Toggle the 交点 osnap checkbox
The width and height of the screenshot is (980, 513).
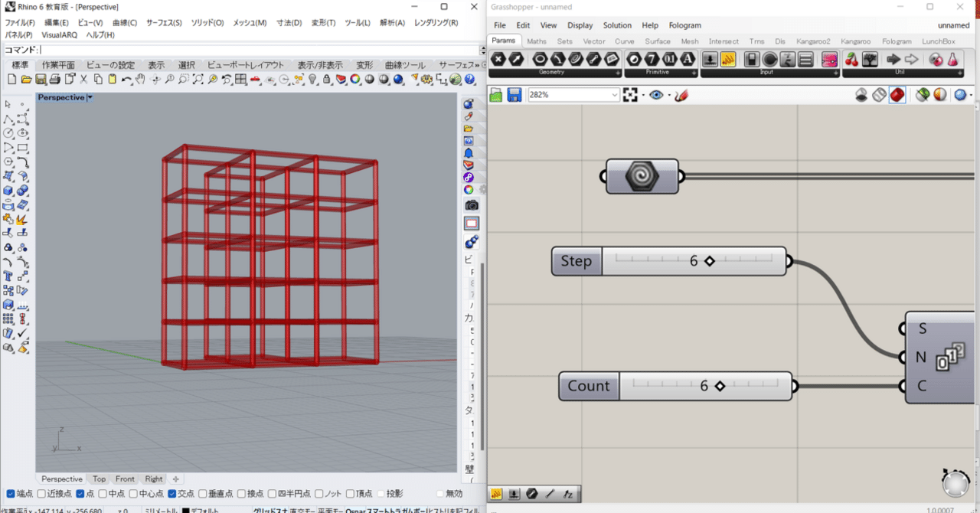click(x=171, y=494)
